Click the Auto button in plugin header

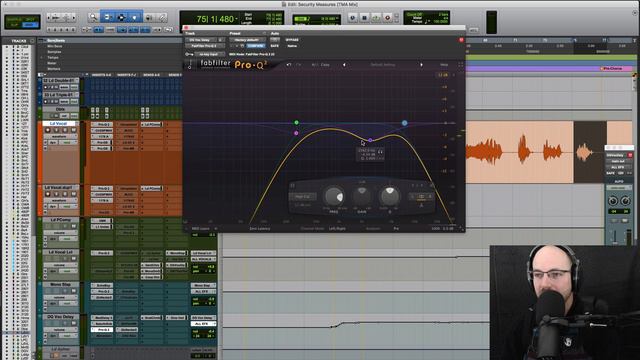point(275,40)
